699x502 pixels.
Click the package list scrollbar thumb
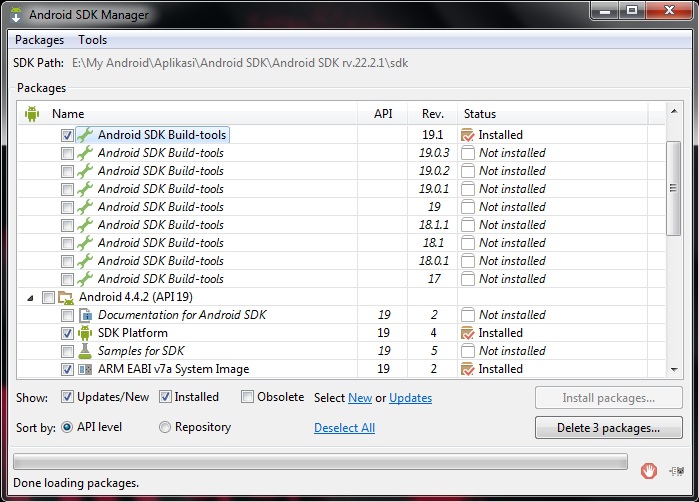click(674, 188)
